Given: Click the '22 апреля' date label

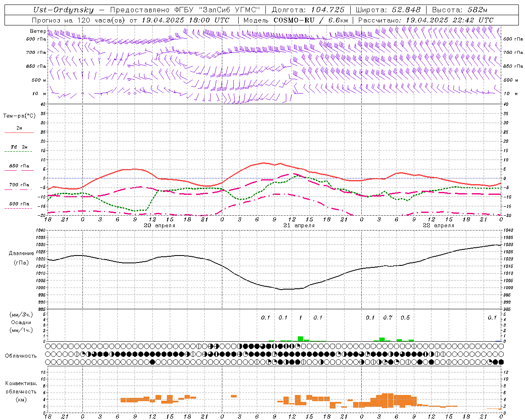Looking at the screenshot, I should pyautogui.click(x=438, y=226).
